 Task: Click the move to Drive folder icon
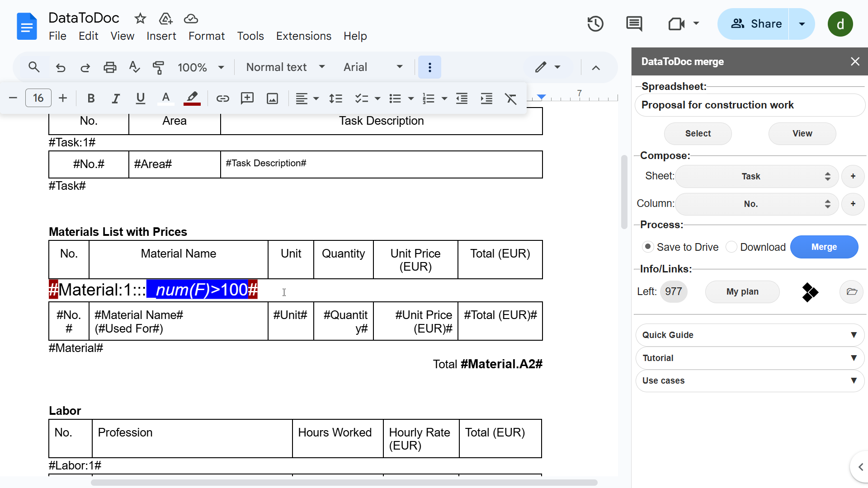(x=166, y=19)
